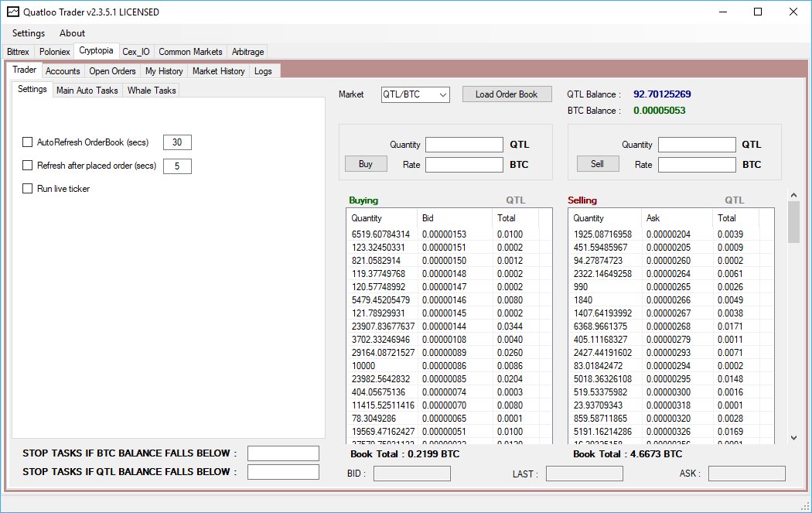Open the Whale Tasks tab
This screenshot has height=513, width=812.
[x=152, y=91]
